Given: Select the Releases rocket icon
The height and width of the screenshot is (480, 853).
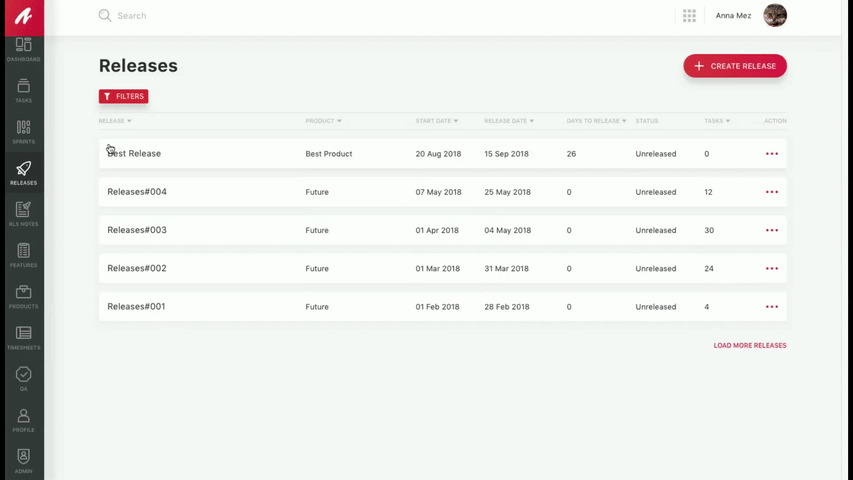Looking at the screenshot, I should click(x=23, y=168).
